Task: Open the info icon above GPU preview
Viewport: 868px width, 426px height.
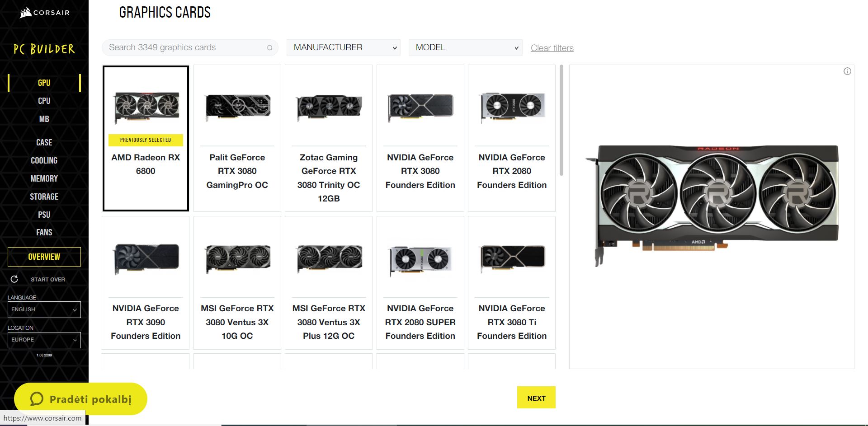Action: coord(847,71)
